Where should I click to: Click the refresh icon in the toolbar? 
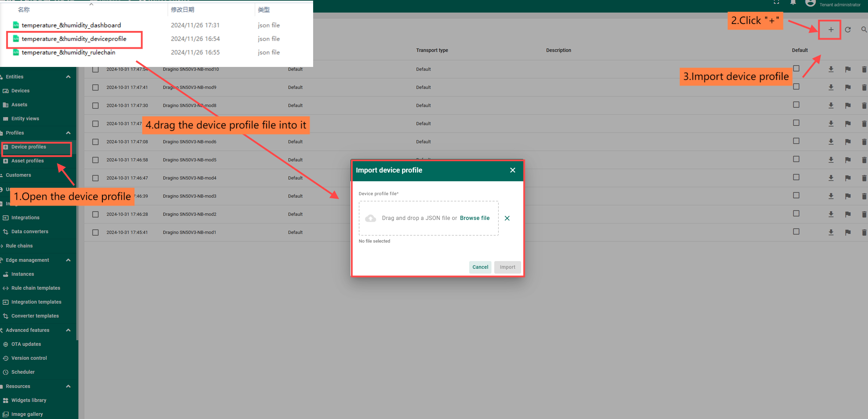(848, 30)
